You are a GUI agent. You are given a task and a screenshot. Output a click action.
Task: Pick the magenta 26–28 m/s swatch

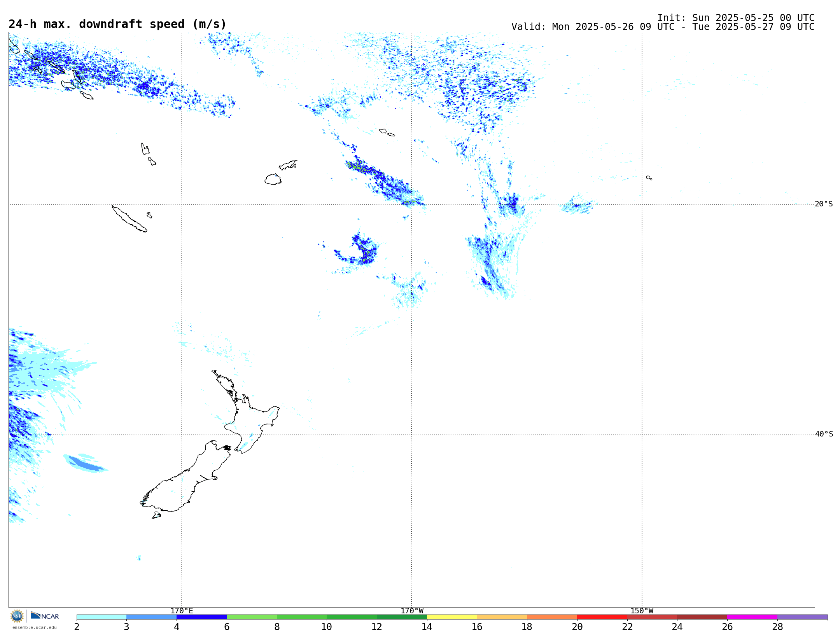752,617
